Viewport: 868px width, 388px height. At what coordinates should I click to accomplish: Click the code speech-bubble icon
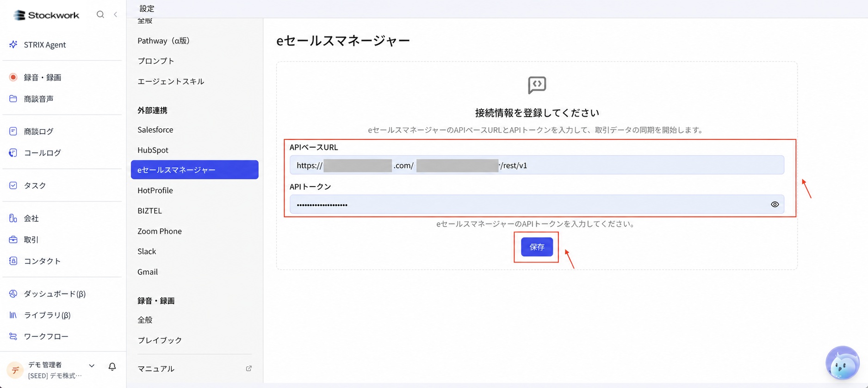point(537,85)
